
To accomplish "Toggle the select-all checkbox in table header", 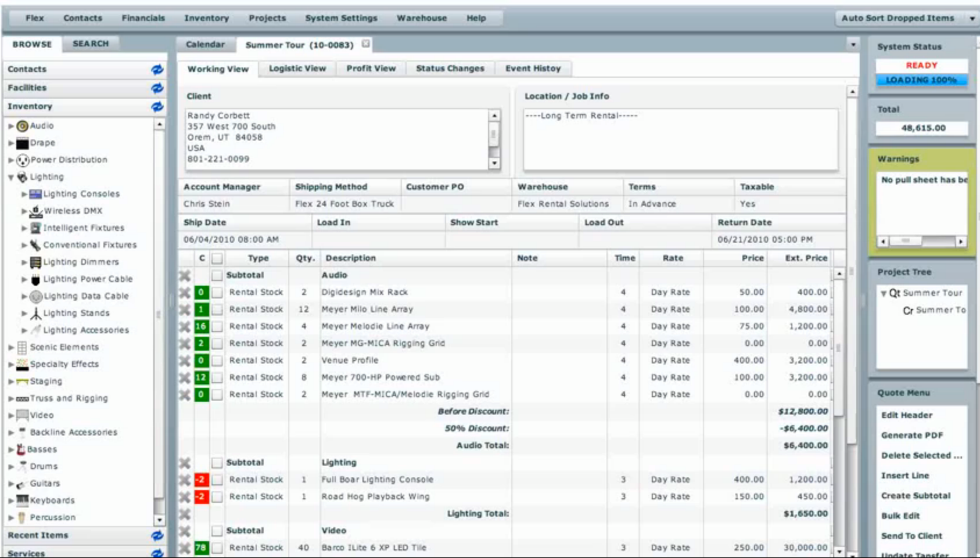I will click(217, 258).
